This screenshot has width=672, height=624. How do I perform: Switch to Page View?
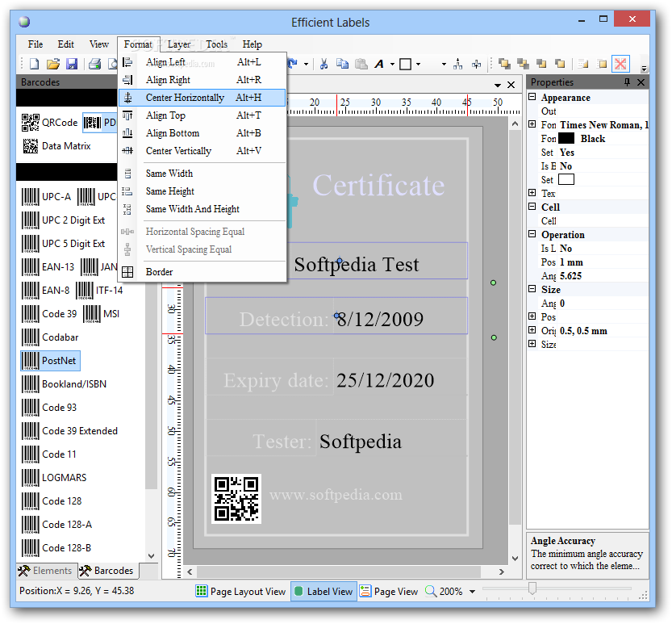click(389, 592)
